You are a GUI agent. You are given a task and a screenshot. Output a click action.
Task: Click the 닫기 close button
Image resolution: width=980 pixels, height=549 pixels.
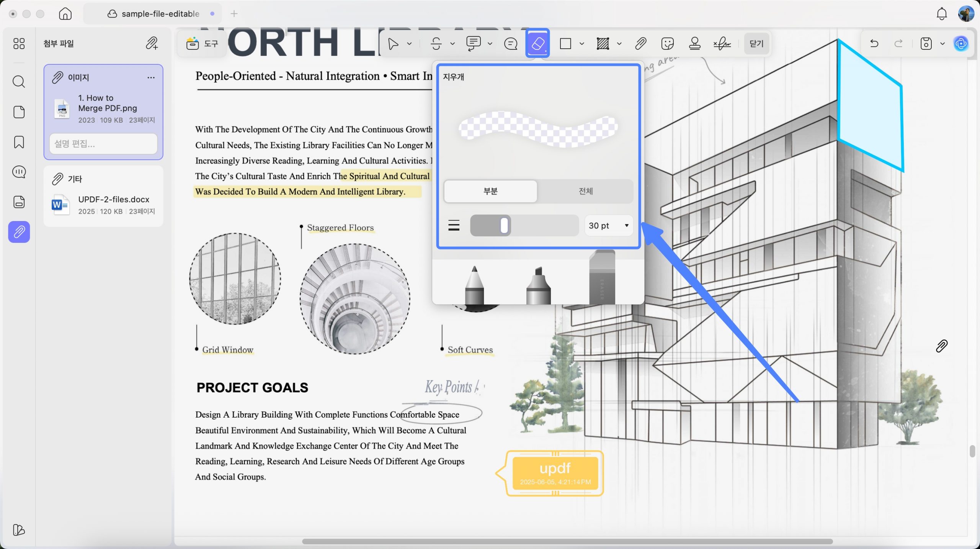tap(756, 43)
